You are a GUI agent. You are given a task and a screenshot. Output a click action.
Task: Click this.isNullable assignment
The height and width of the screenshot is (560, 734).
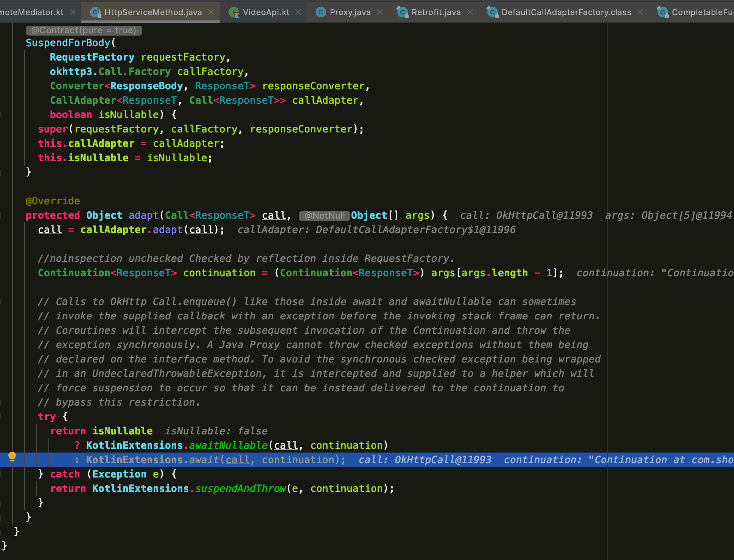click(125, 158)
